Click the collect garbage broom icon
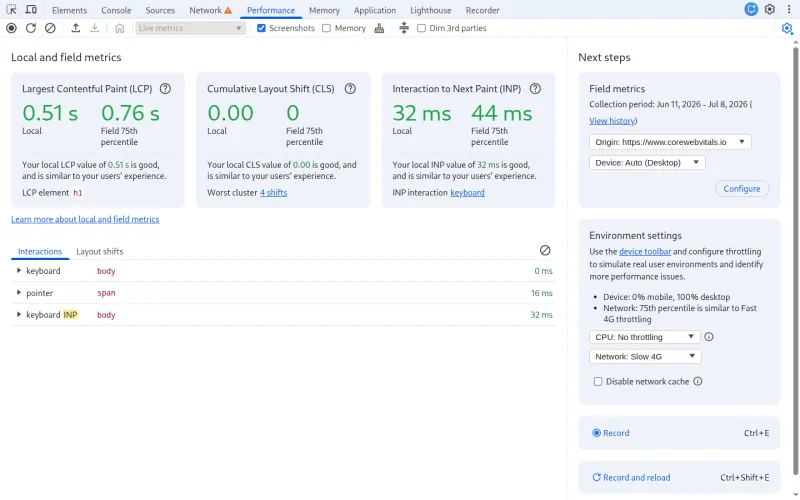800x500 pixels. click(379, 28)
